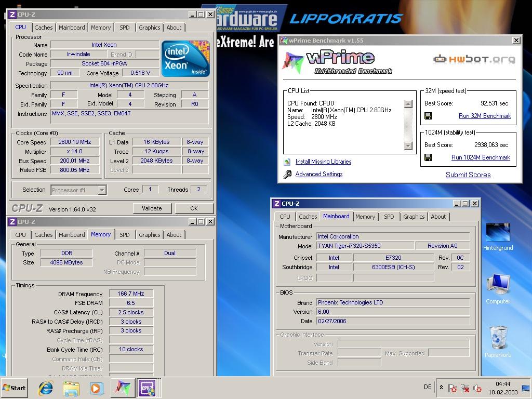Screen dimensions: 532x399
Task: Click the Intel Xeon logo in CPU-Z
Action: [185, 59]
